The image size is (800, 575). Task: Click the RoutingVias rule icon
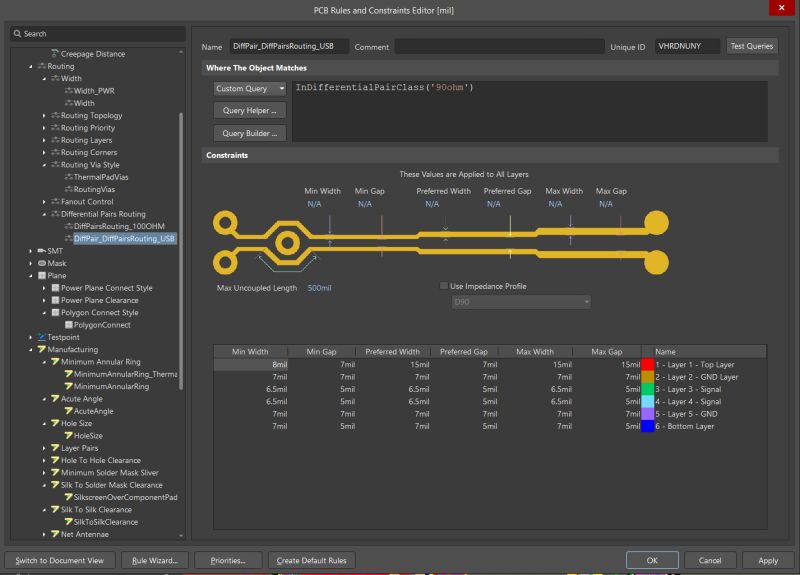pos(68,189)
